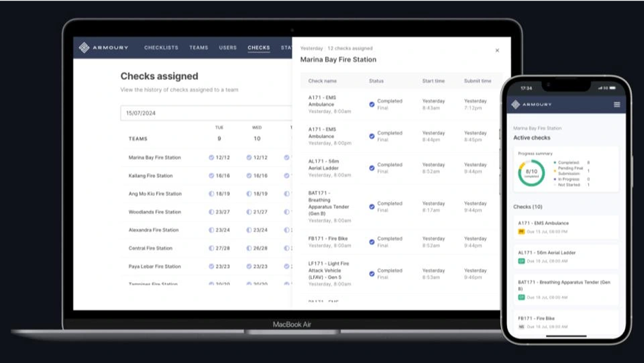Click the Status column header
The width and height of the screenshot is (644, 363).
[x=376, y=81]
